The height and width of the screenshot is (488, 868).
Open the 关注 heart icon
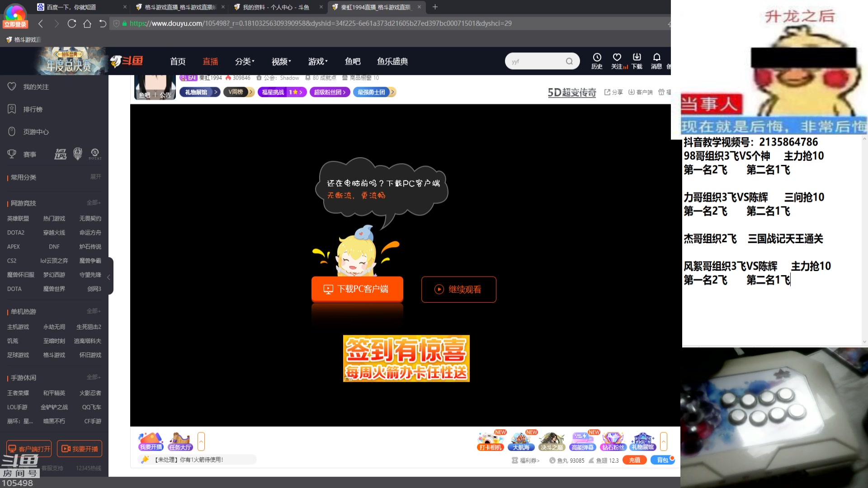617,61
